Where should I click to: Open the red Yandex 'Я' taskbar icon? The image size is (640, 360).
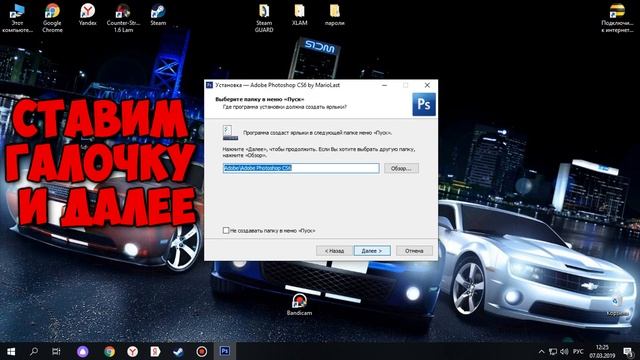pyautogui.click(x=155, y=351)
